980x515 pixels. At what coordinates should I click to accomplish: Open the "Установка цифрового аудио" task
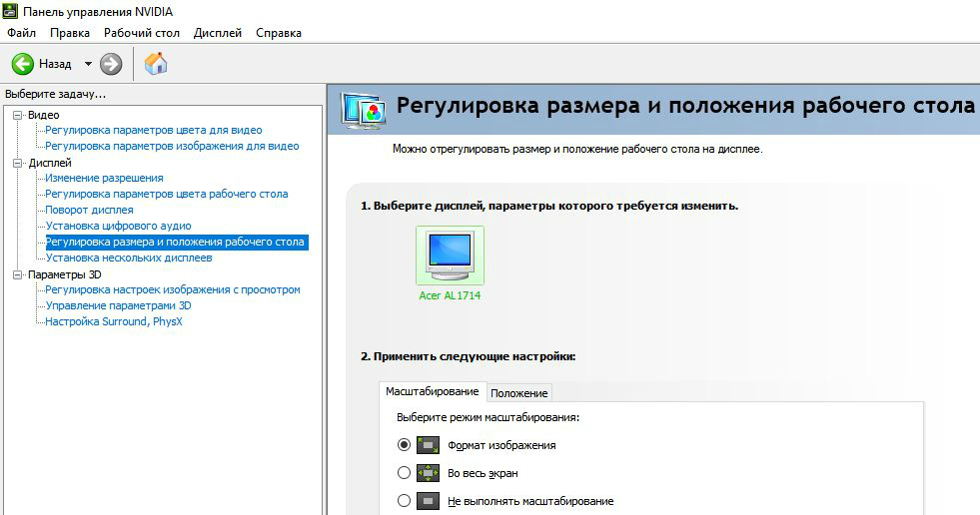coord(118,226)
